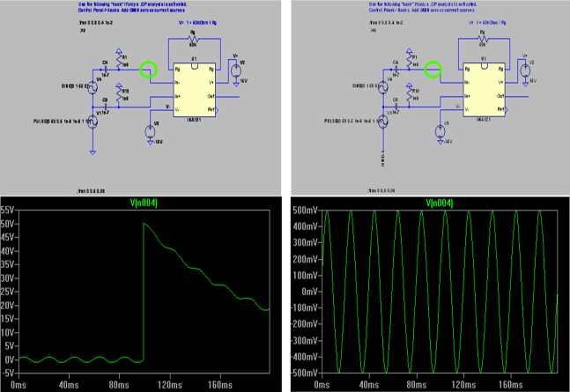The image size is (570, 392).
Task: Click the Ref pin flag in the left schematic
Action: click(x=217, y=110)
